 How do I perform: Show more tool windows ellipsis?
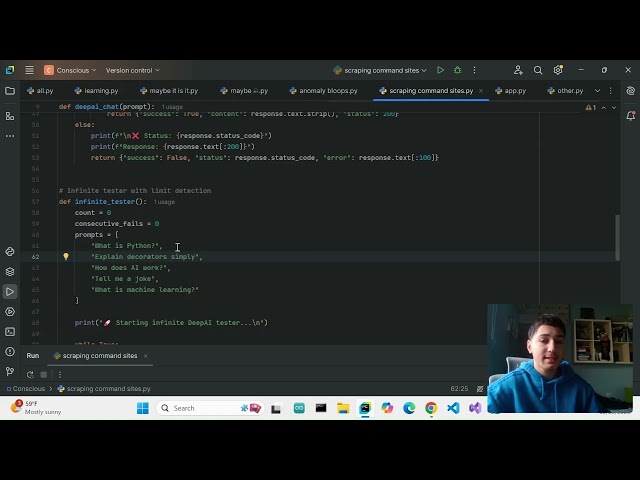point(10,136)
